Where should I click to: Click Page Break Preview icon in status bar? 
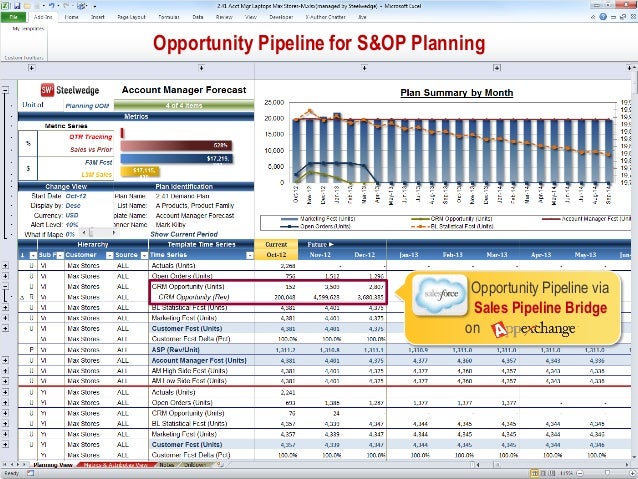coord(552,473)
